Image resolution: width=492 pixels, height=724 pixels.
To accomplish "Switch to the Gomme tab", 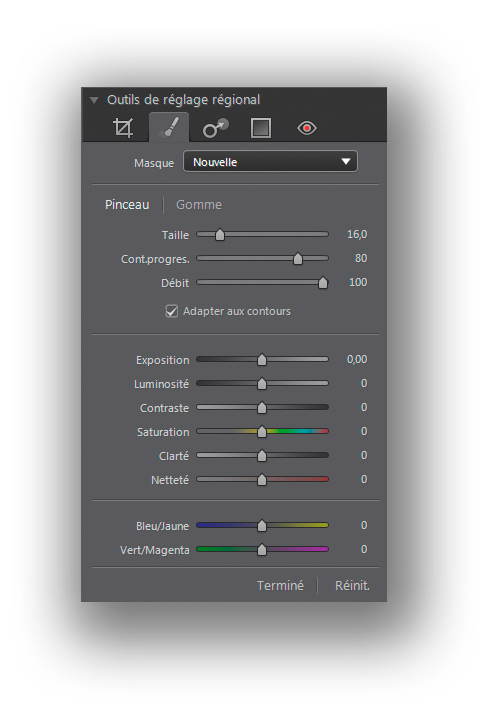I will 199,205.
